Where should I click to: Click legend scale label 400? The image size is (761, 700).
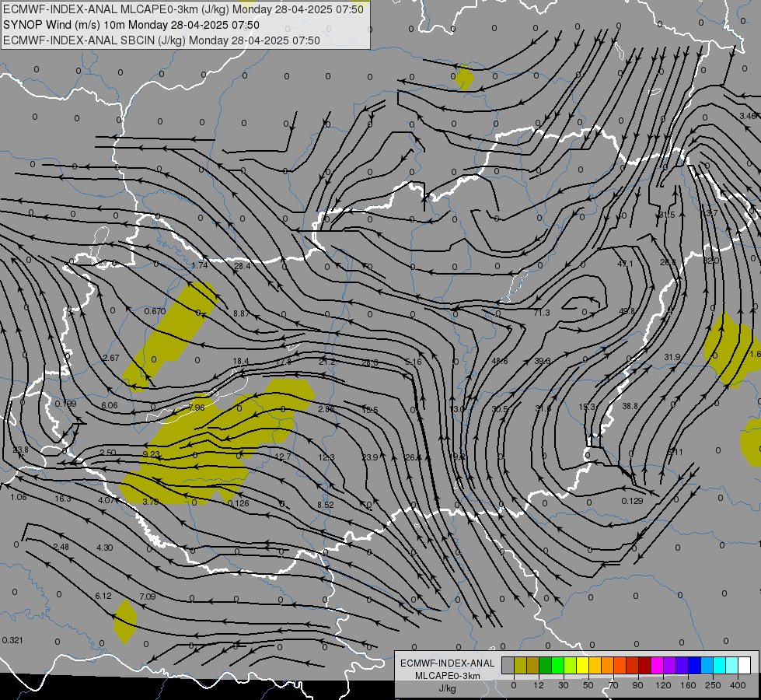point(738,685)
